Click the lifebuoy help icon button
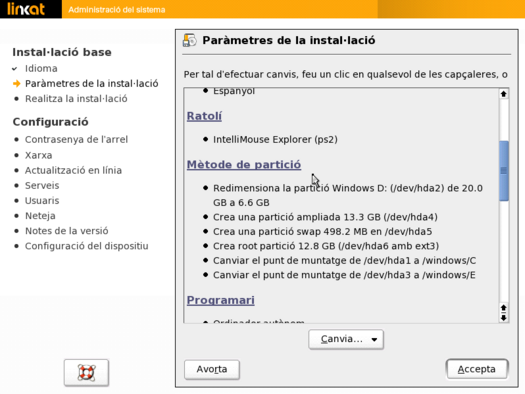This screenshot has height=394, width=525. [86, 372]
